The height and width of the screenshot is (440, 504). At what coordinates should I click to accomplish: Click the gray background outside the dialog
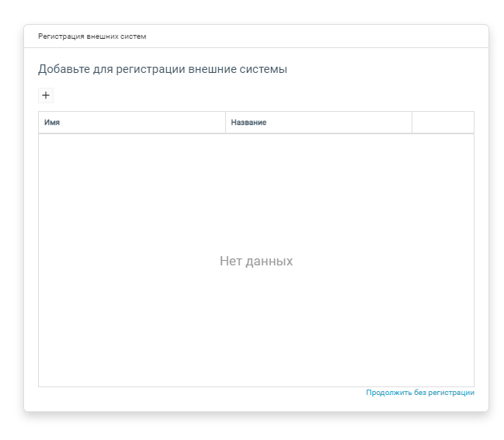(12, 233)
